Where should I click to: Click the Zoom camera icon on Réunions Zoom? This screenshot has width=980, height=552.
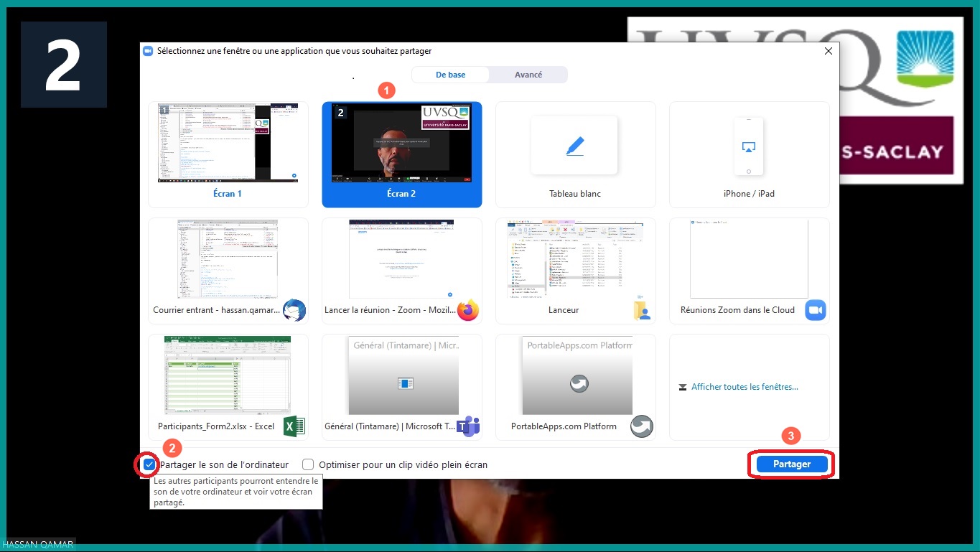tap(815, 310)
